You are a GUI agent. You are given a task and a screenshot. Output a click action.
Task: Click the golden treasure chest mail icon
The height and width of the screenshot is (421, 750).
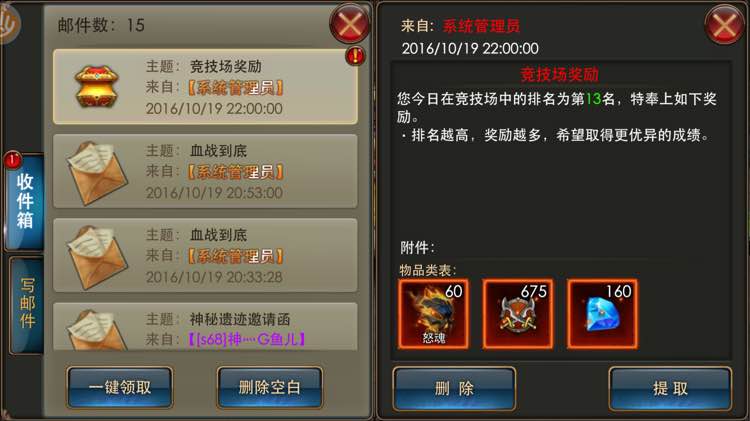[x=97, y=87]
